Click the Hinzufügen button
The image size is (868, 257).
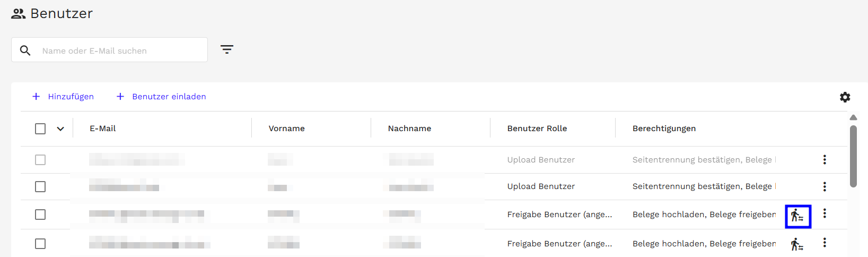pyautogui.click(x=63, y=97)
